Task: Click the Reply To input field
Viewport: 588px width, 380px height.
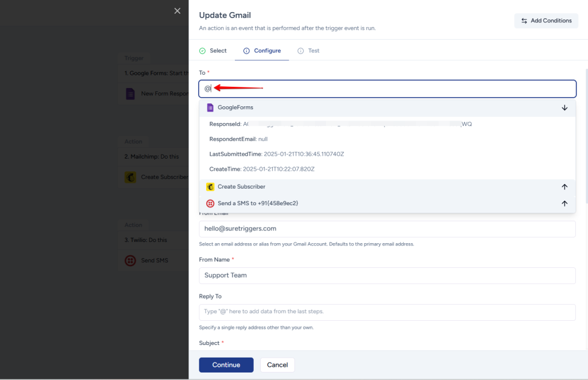Action: coord(387,312)
